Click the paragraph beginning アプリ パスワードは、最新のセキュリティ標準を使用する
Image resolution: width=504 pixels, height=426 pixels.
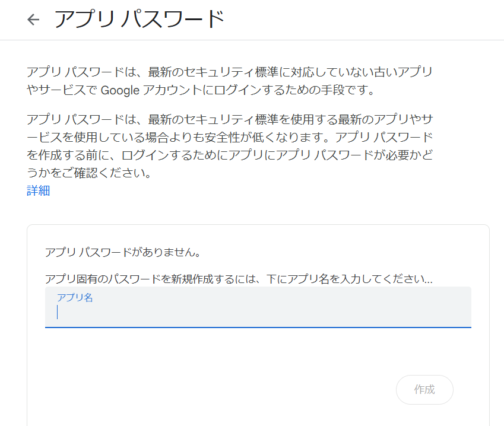(x=230, y=146)
